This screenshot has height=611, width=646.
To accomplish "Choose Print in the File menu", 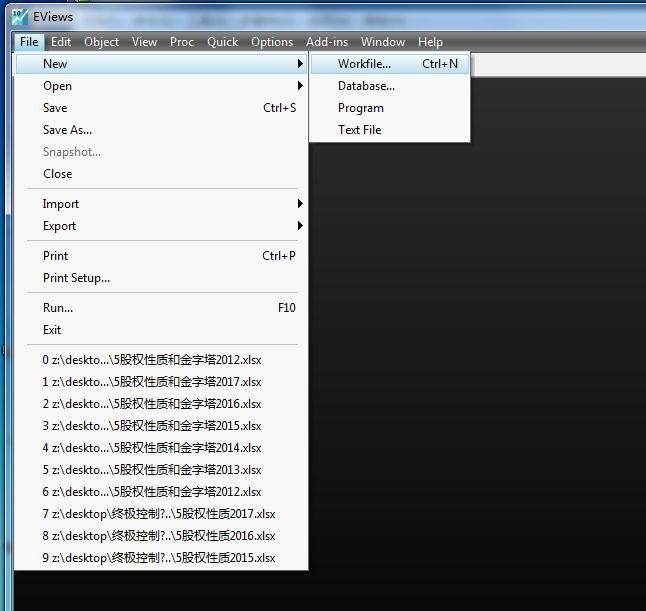I will pos(161,256).
